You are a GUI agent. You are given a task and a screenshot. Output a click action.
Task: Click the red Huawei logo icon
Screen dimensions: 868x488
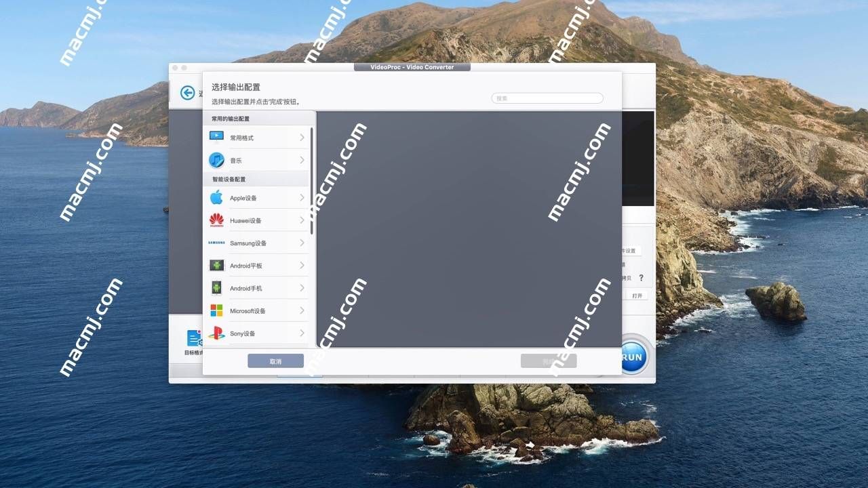pyautogui.click(x=216, y=220)
